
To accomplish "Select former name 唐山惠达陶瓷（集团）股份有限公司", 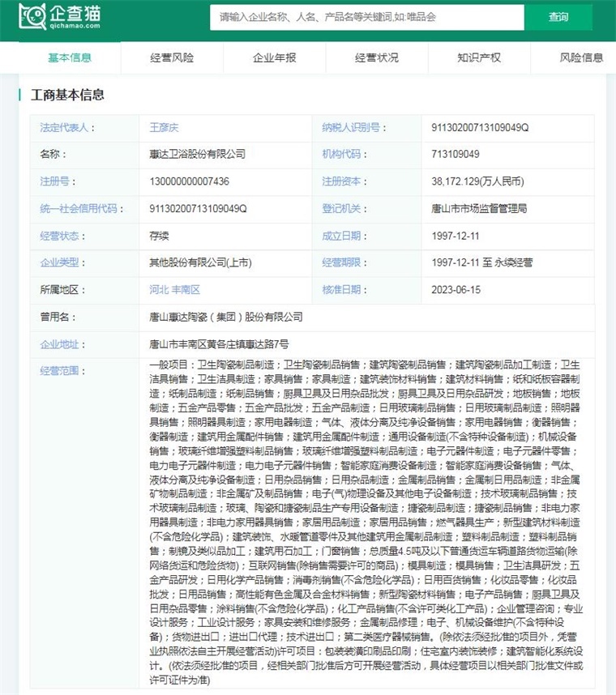I will click(226, 318).
